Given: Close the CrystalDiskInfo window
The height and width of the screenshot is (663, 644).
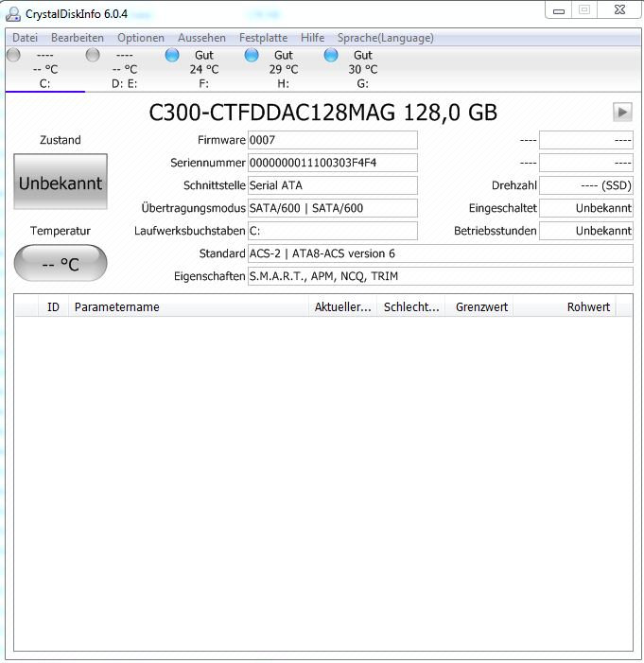Looking at the screenshot, I should point(619,10).
